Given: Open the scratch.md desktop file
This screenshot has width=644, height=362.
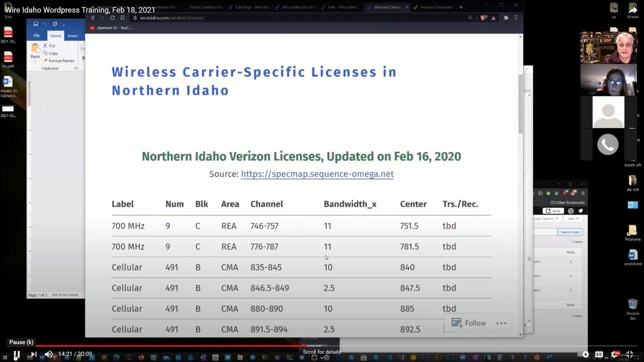Looking at the screenshot, I should [x=633, y=257].
